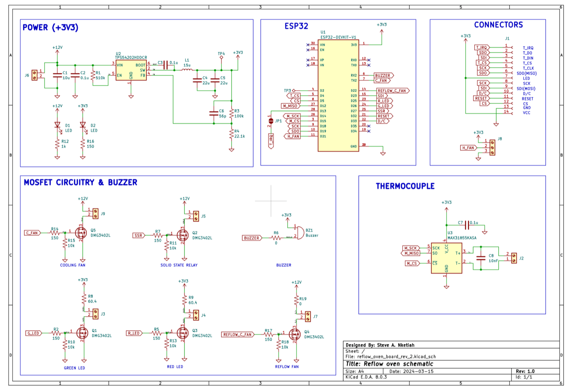This screenshot has height=392, width=570.
Task: Click the "POWER (+3V3)" section title
Action: (x=50, y=28)
